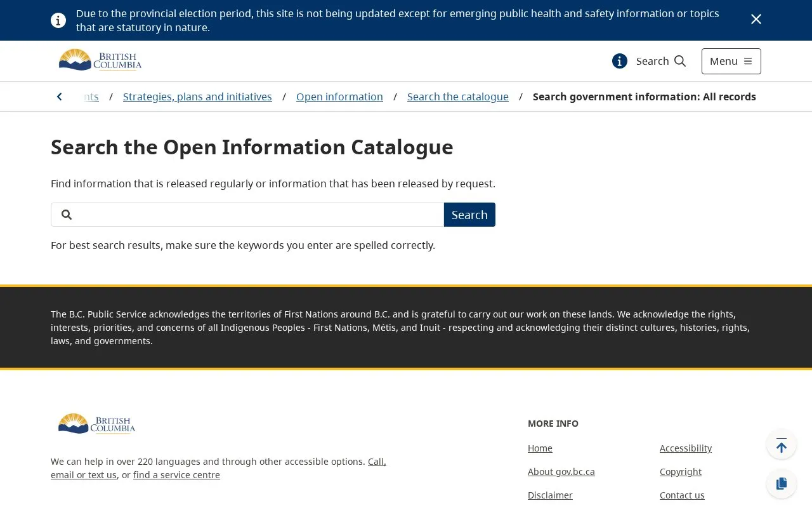Viewport: 812px width, 508px height.
Task: Click the blue info icon beside Search
Action: click(620, 61)
